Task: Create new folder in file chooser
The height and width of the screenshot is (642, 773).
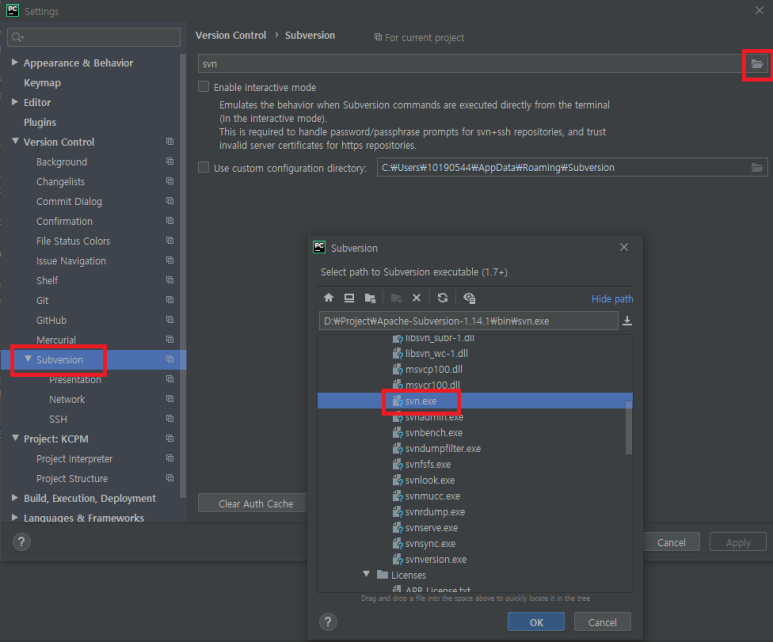Action: pyautogui.click(x=396, y=298)
